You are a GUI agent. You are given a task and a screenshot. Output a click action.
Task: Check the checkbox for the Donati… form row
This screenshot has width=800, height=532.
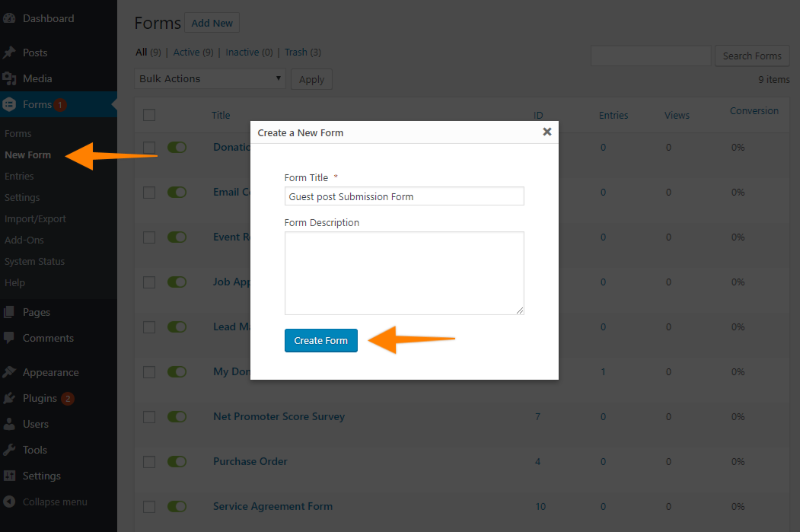point(149,148)
